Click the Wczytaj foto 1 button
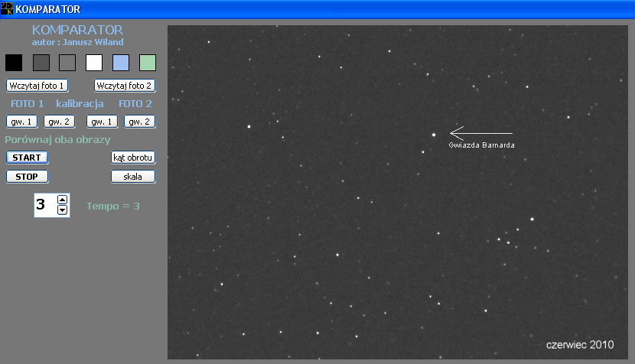The image size is (635, 364). (37, 86)
